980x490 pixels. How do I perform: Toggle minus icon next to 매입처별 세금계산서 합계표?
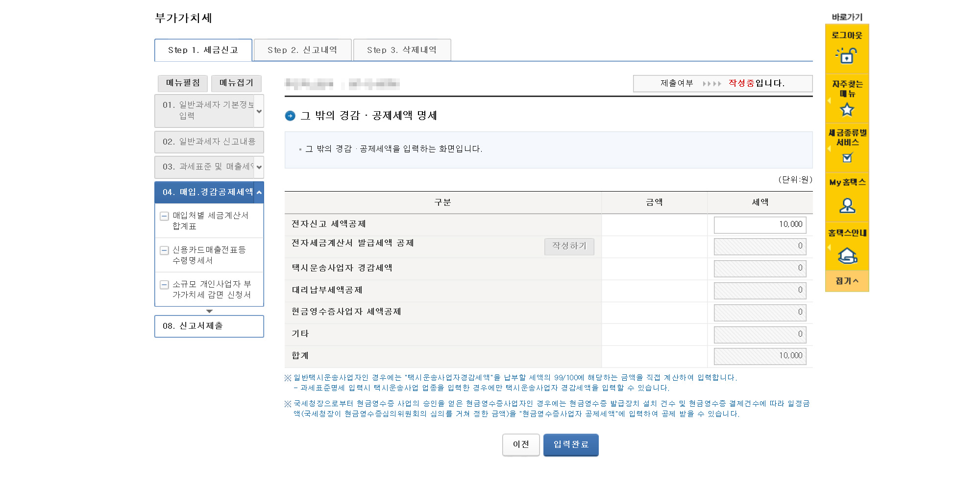coord(165,216)
